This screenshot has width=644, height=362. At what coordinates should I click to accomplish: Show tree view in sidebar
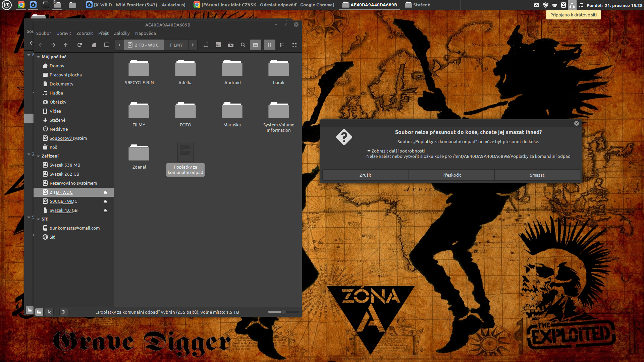tap(49, 312)
